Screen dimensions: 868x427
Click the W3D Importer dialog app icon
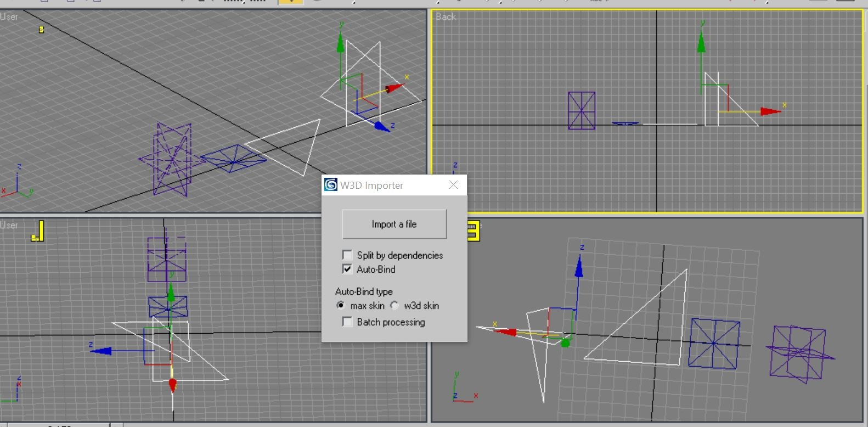(x=331, y=185)
